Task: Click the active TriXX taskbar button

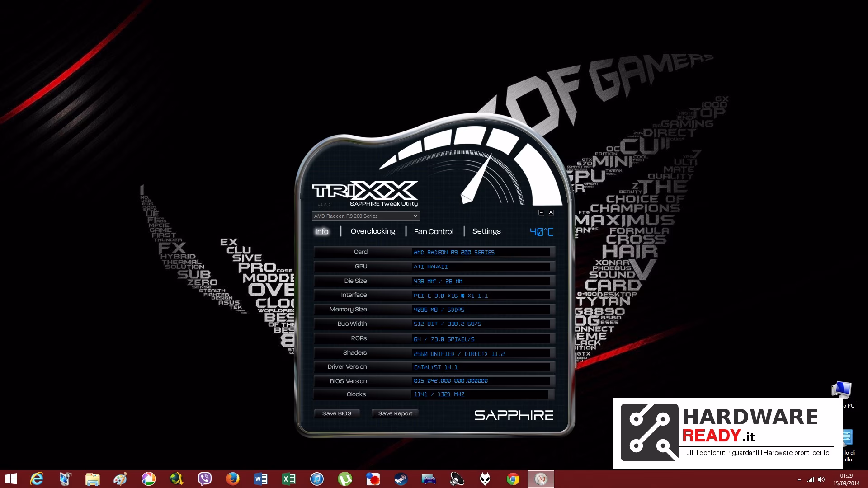Action: (541, 479)
